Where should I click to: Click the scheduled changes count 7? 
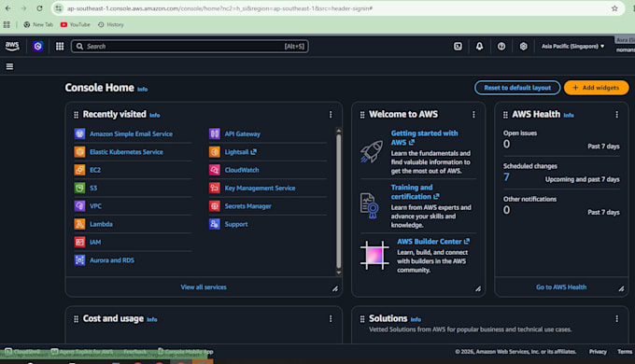click(x=506, y=177)
